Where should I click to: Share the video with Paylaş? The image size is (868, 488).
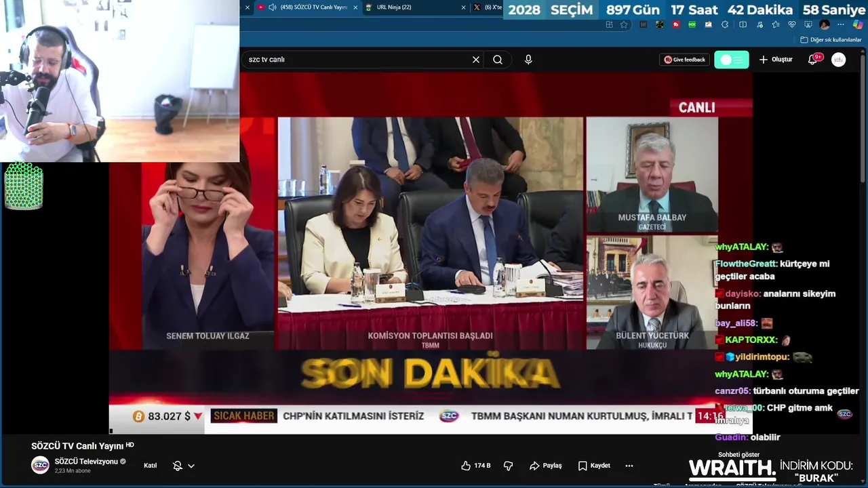coord(546,466)
